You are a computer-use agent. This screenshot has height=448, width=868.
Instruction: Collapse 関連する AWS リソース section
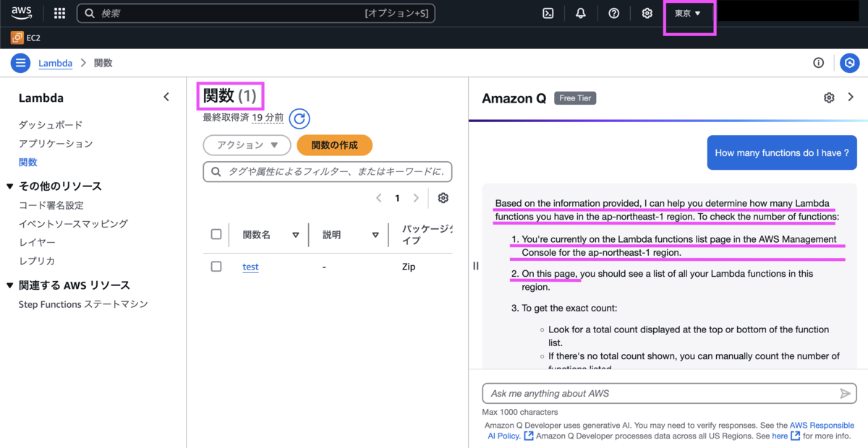[10, 285]
